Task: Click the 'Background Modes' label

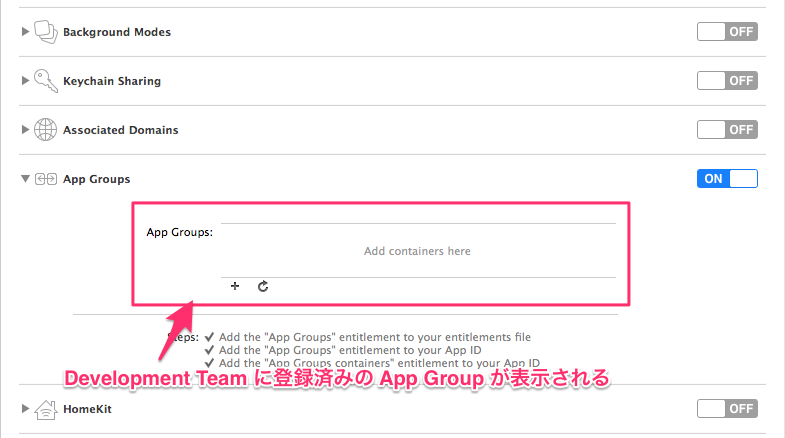Action: tap(117, 32)
